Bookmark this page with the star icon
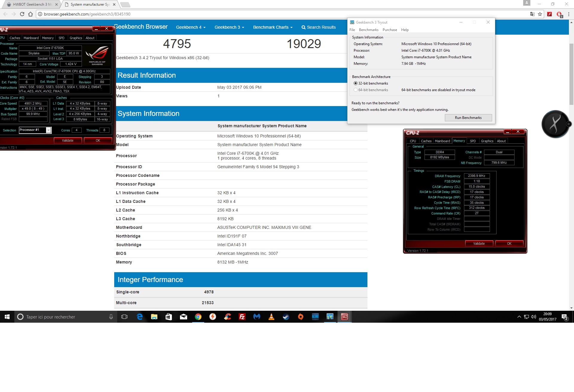Image resolution: width=574 pixels, height=392 pixels. 540,14
